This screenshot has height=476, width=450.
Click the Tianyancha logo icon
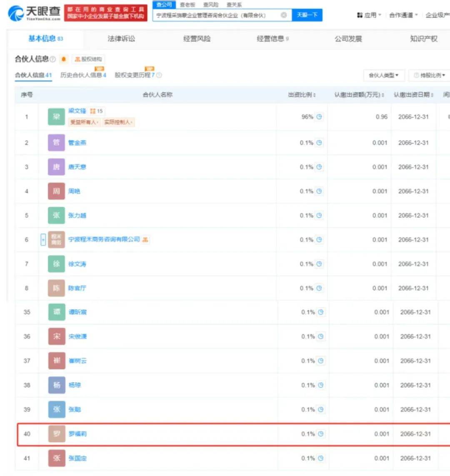click(x=15, y=14)
